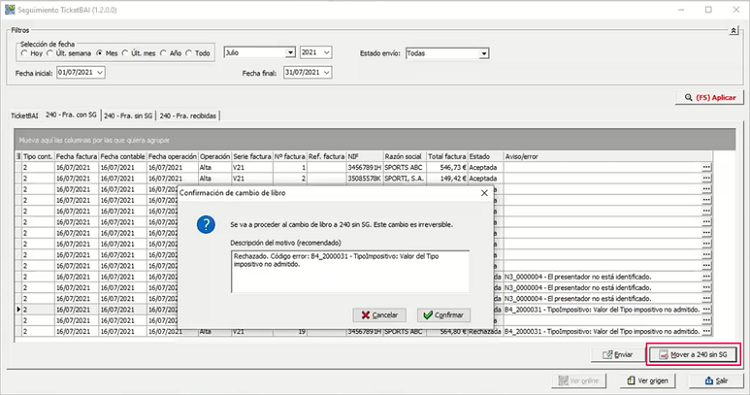750x395 pixels.
Task: Collapse the Filtros panel
Action: tap(733, 31)
